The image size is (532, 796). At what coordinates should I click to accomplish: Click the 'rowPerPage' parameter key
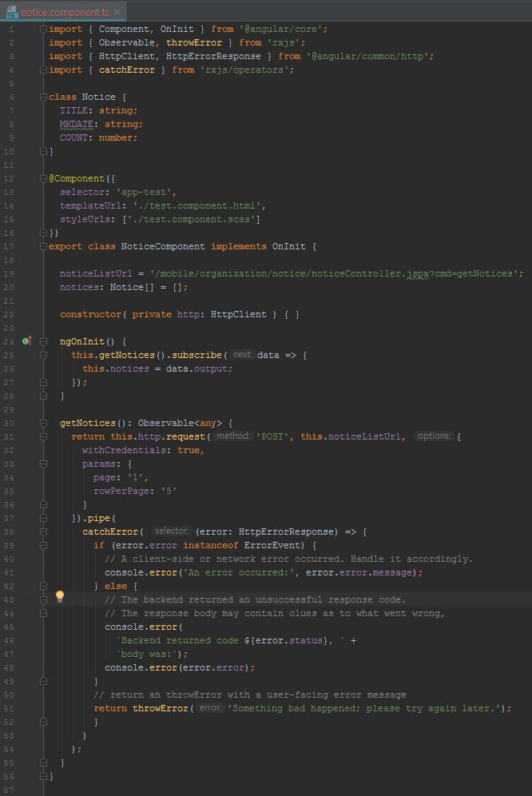[x=121, y=491]
